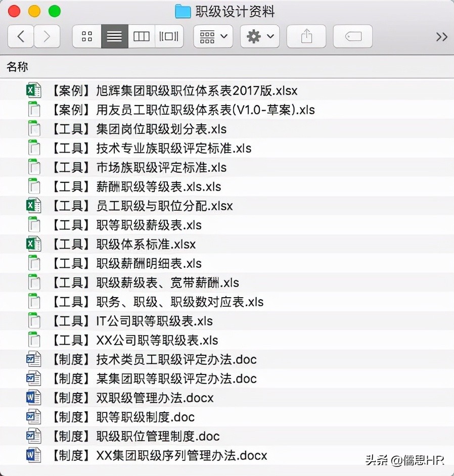The image size is (454, 476).
Task: Switch to icon view in the toolbar
Action: [x=86, y=36]
